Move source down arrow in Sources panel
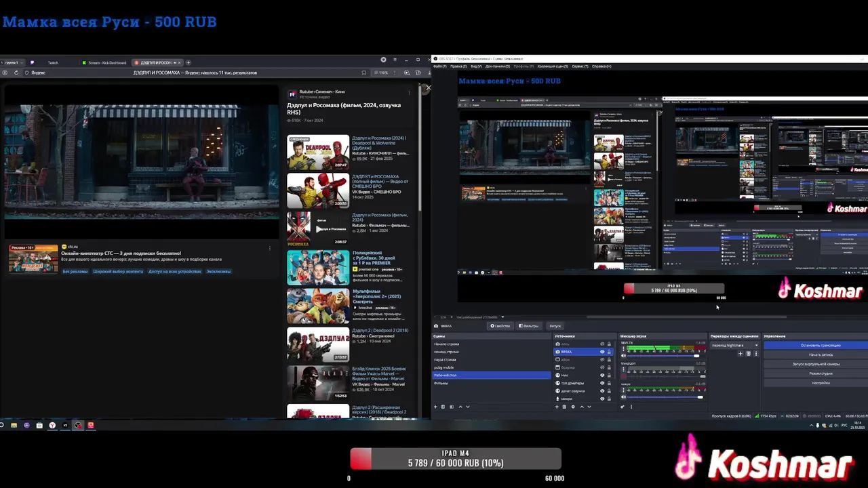The width and height of the screenshot is (868, 488). coord(589,407)
